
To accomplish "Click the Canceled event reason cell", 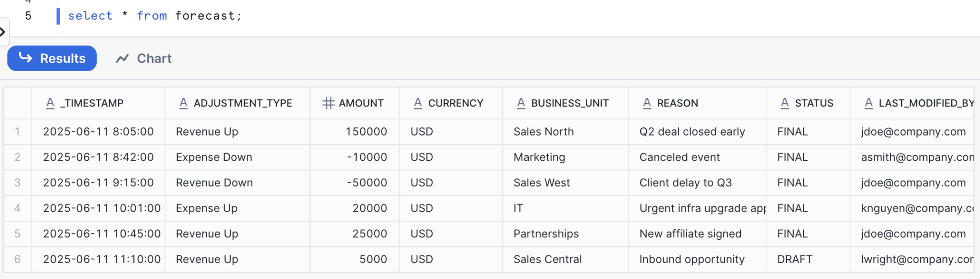I will [x=679, y=157].
